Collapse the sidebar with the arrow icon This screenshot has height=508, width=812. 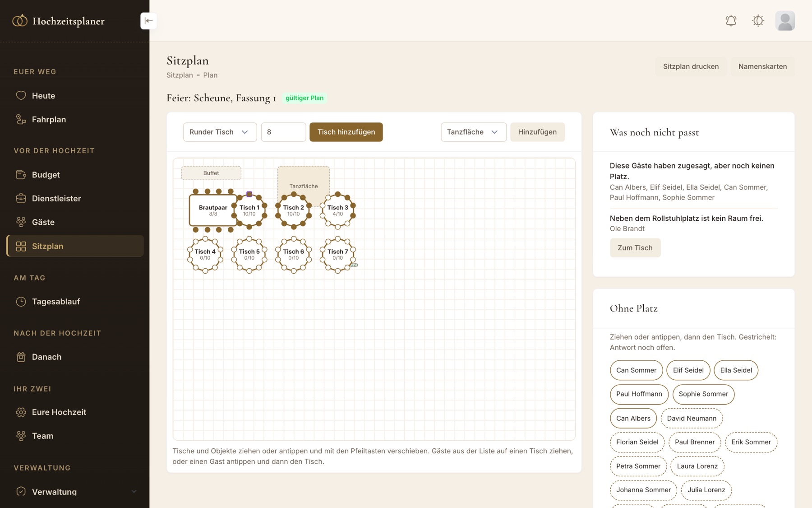point(148,21)
